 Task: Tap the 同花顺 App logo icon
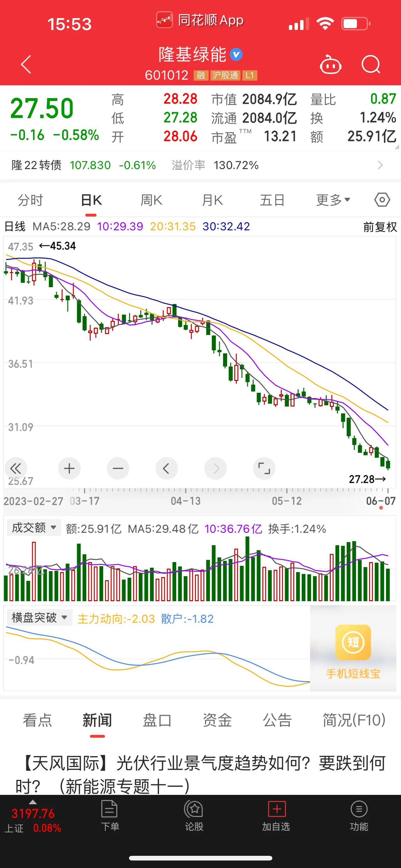point(164,20)
